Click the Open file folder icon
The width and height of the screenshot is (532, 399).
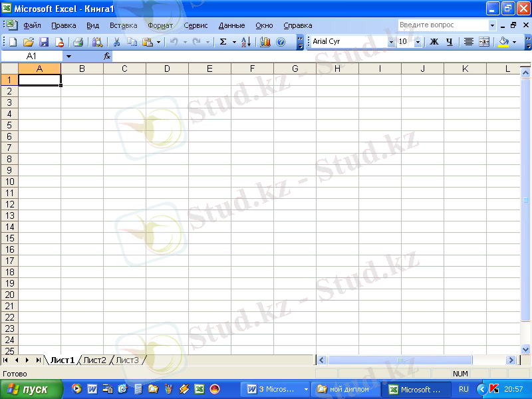click(29, 42)
